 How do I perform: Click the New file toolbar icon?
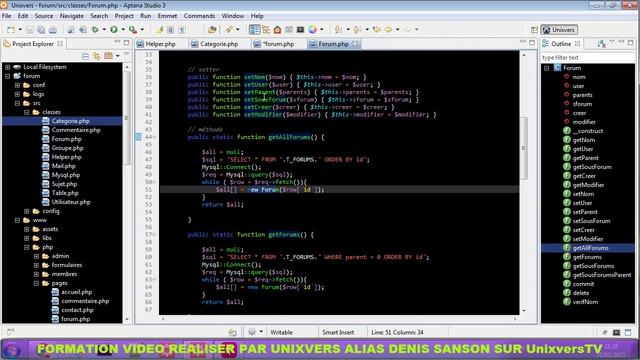pyautogui.click(x=11, y=30)
